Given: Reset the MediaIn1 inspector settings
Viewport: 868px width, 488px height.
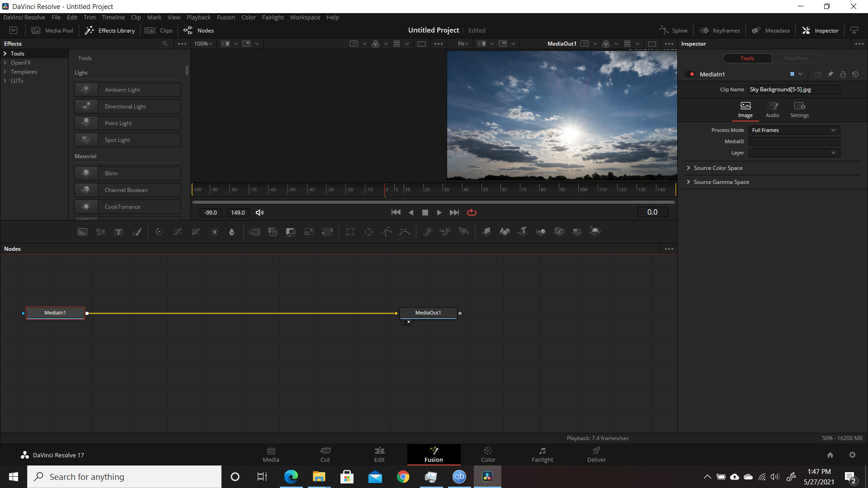Looking at the screenshot, I should 855,74.
